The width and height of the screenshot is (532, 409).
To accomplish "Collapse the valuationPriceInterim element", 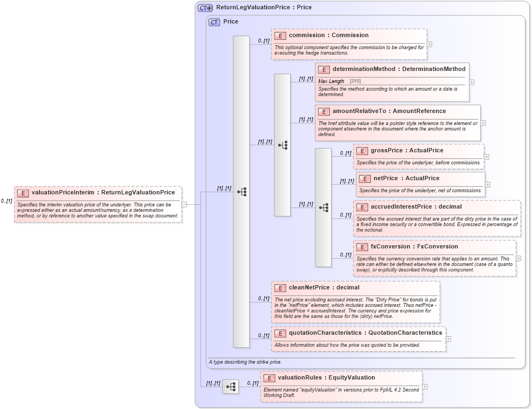I will [x=184, y=204].
